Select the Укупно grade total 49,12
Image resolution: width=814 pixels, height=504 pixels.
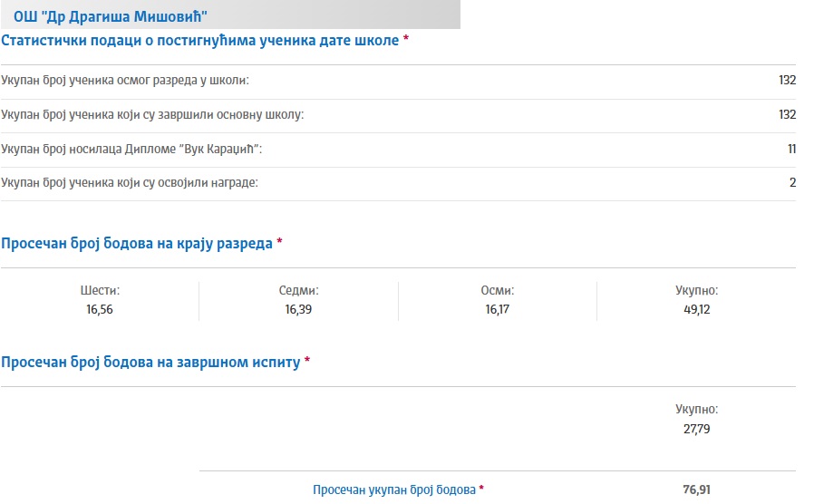[x=697, y=309]
